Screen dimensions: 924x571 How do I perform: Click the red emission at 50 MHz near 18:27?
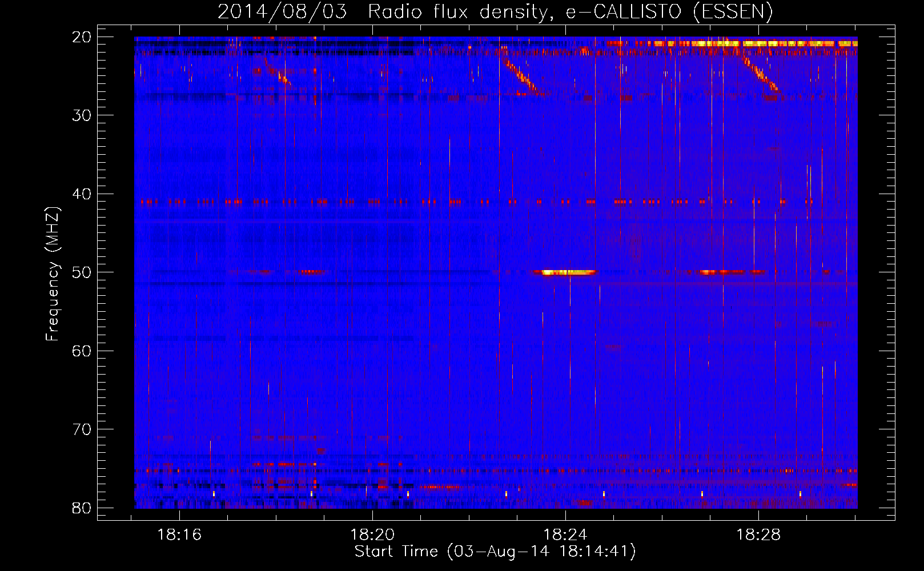[732, 272]
